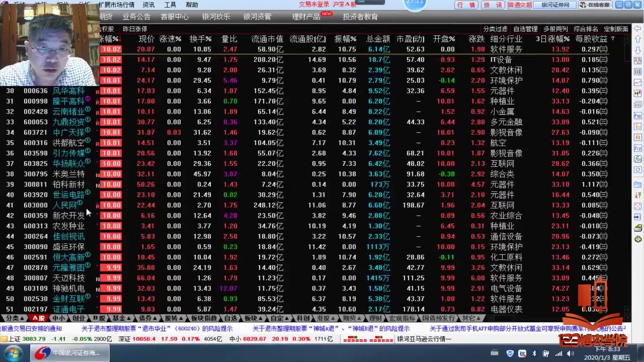The width and height of the screenshot is (644, 362).
Task: Click the question mark icon beside 每股收益
Action: tap(613, 39)
